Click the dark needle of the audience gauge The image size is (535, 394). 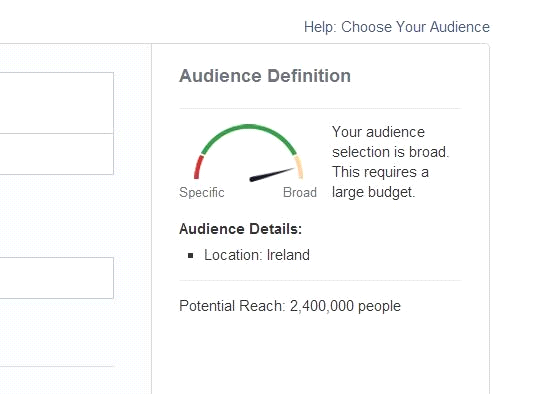pos(272,175)
